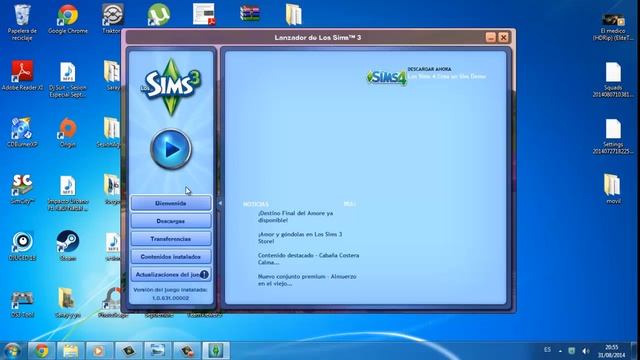Open Google Chrome from the taskbar
Image resolution: width=640 pixels, height=360 pixels.
point(41,351)
